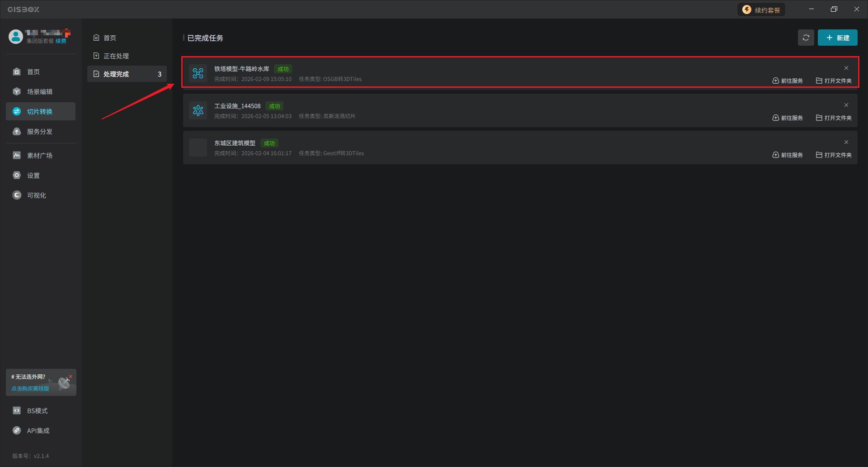Open 设置 in the left sidebar

33,176
